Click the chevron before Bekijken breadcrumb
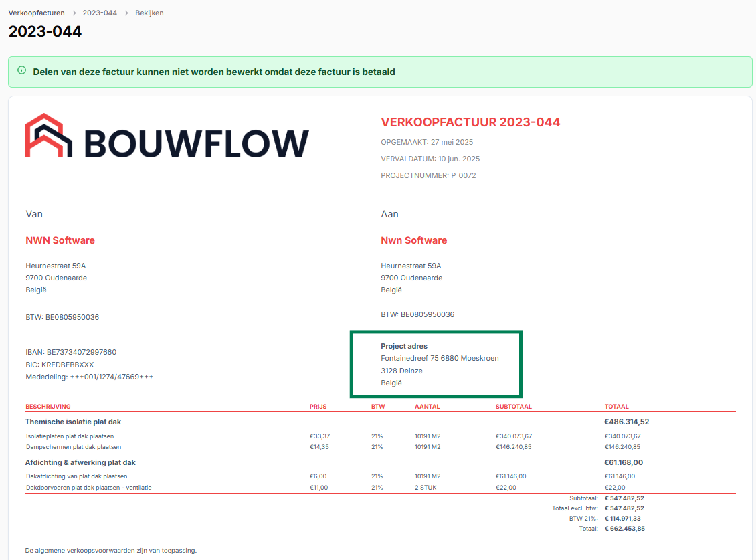The height and width of the screenshot is (560, 756). pos(126,13)
